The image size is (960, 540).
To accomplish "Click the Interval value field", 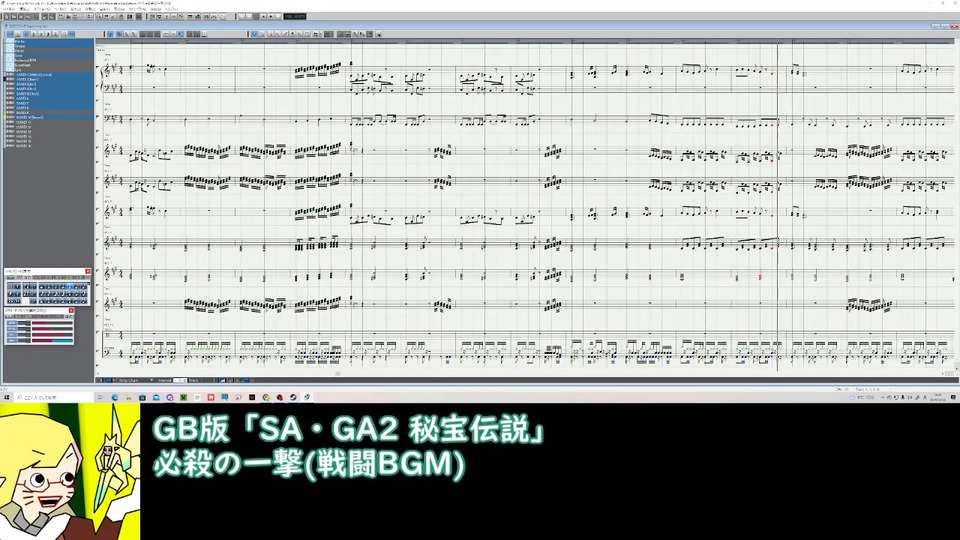I will point(179,380).
